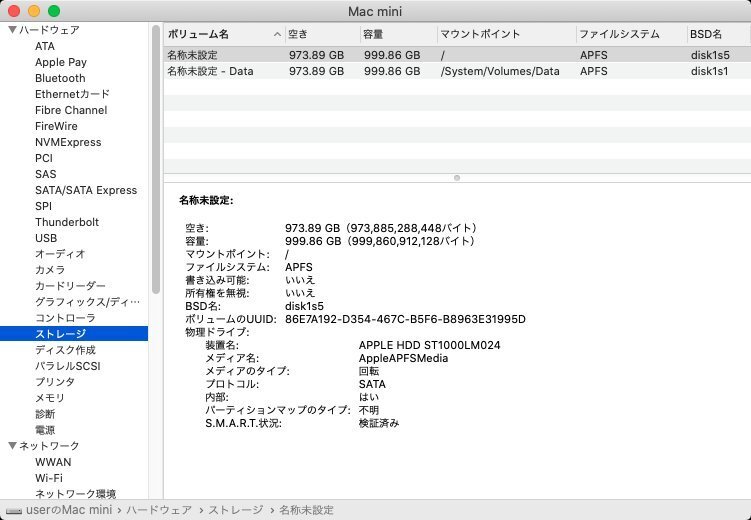Select highlighted ストレージ item
Viewport: 751px width, 520px height.
click(74, 334)
